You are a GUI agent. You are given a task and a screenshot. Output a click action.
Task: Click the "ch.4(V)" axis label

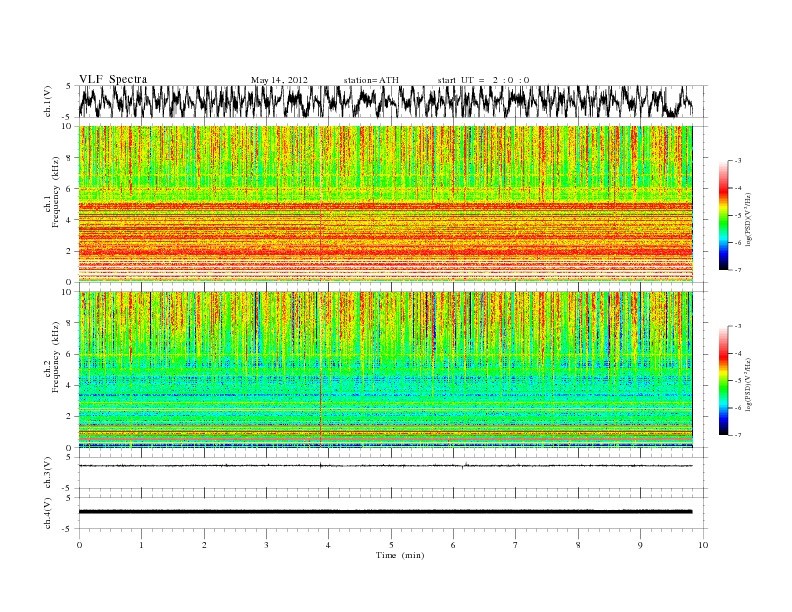(48, 513)
